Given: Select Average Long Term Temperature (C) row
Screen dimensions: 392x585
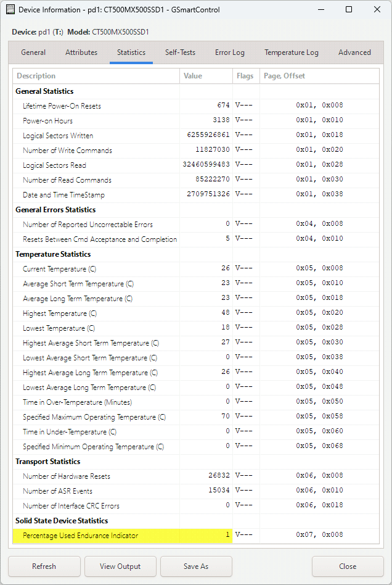Looking at the screenshot, I should [x=196, y=299].
